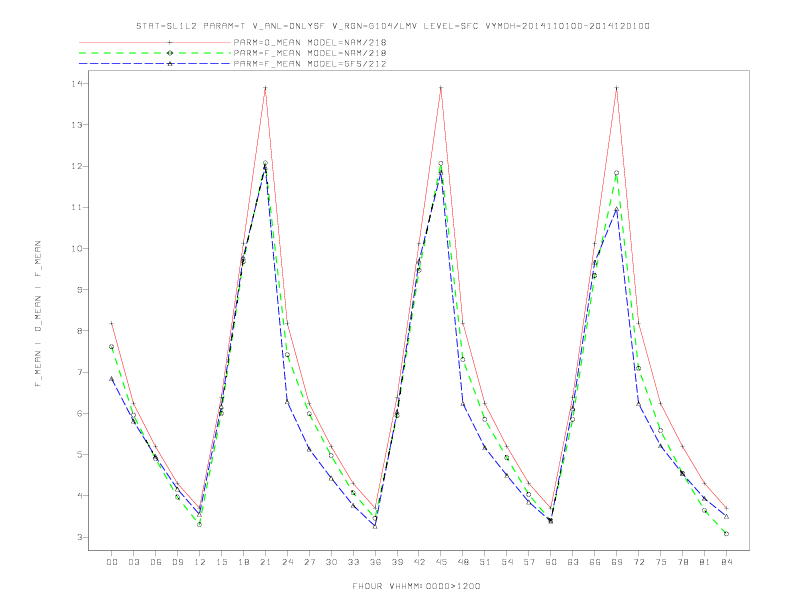Click y-axis tick label 12
This screenshot has height=612, width=792.
77,166
